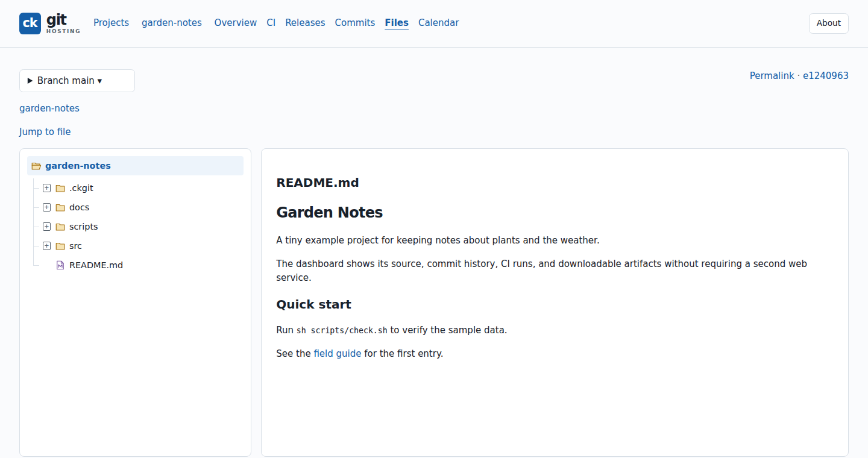The width and height of the screenshot is (868, 458).
Task: Expand the src folder
Action: click(x=46, y=246)
